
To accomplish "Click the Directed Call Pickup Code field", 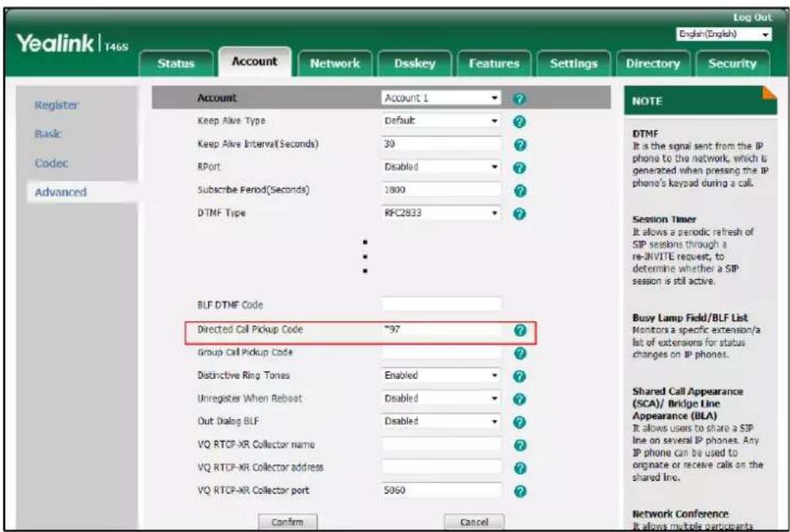I will (x=441, y=329).
